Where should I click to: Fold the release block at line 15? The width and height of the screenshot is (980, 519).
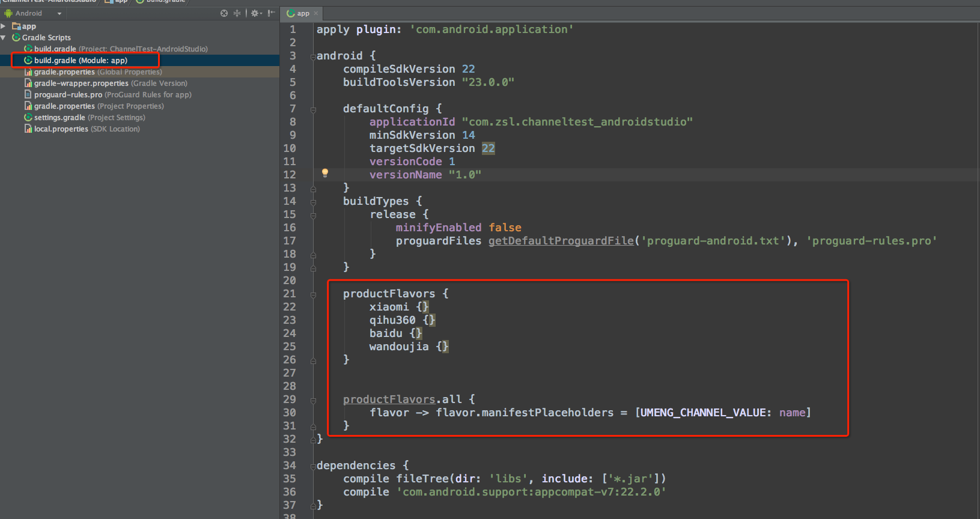pyautogui.click(x=313, y=215)
